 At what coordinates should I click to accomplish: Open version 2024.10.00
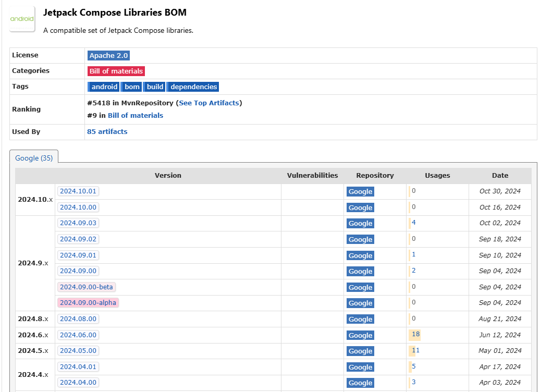click(x=78, y=207)
